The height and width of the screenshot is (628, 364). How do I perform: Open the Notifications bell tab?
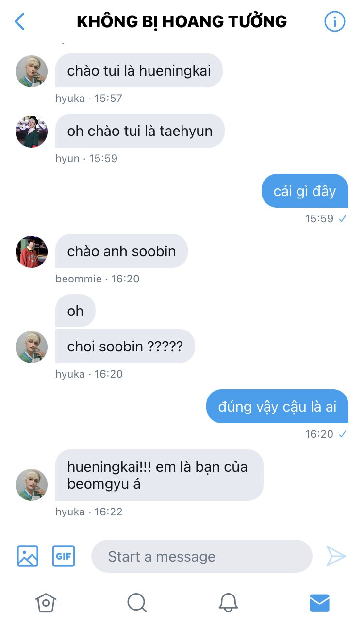(228, 603)
